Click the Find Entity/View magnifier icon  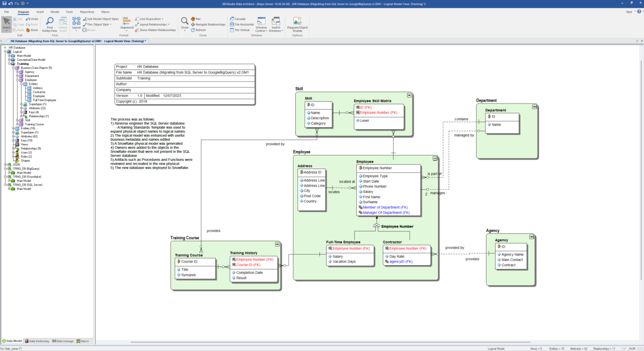coord(50,21)
